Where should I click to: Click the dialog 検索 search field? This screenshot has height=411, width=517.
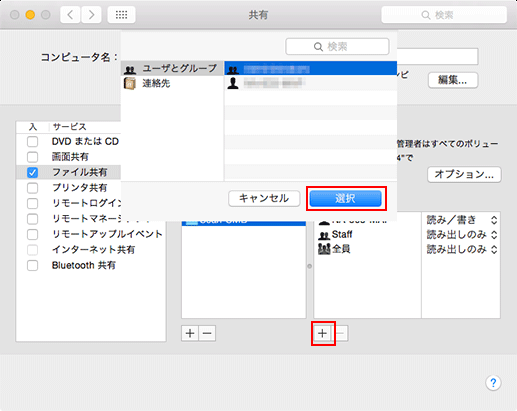[x=337, y=46]
